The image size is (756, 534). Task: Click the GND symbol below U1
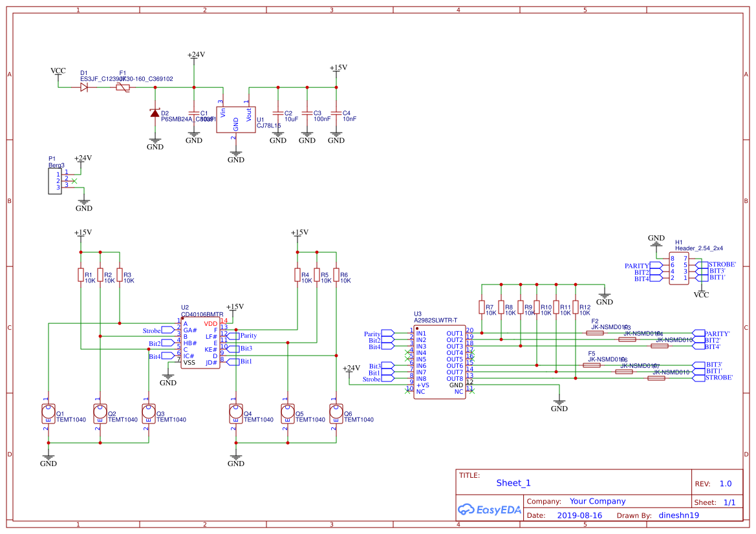point(236,153)
